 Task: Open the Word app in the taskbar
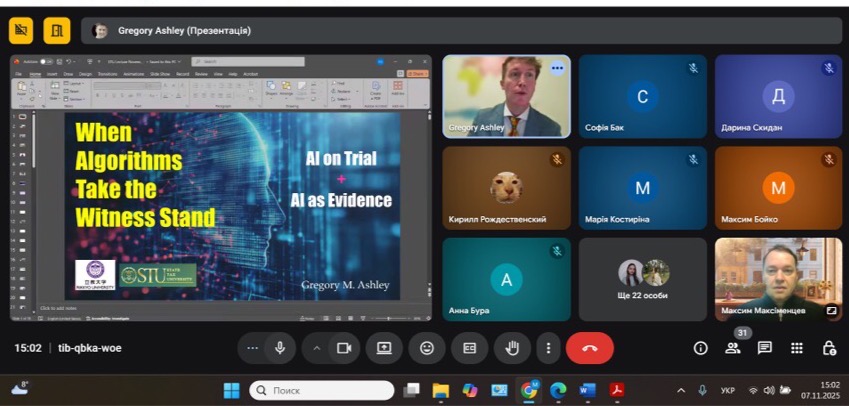click(x=587, y=390)
